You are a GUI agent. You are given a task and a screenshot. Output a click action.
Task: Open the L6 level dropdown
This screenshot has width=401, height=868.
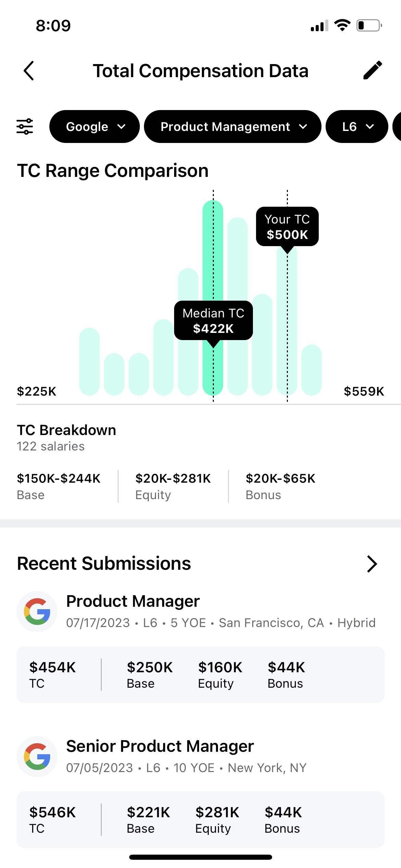[x=356, y=126]
